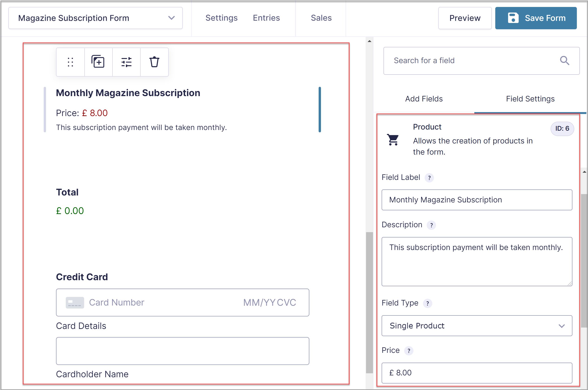Grab the drag handle on the product field
The width and height of the screenshot is (588, 390).
pyautogui.click(x=70, y=62)
